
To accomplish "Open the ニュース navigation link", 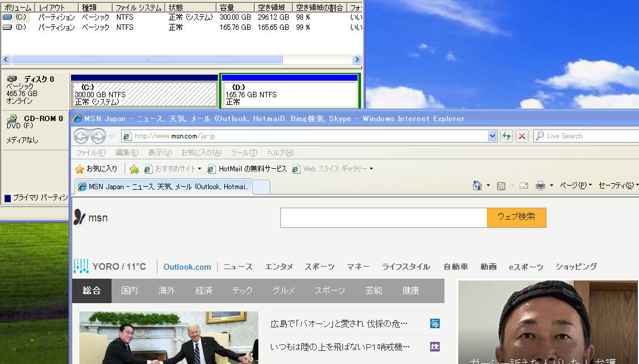I will tap(238, 267).
